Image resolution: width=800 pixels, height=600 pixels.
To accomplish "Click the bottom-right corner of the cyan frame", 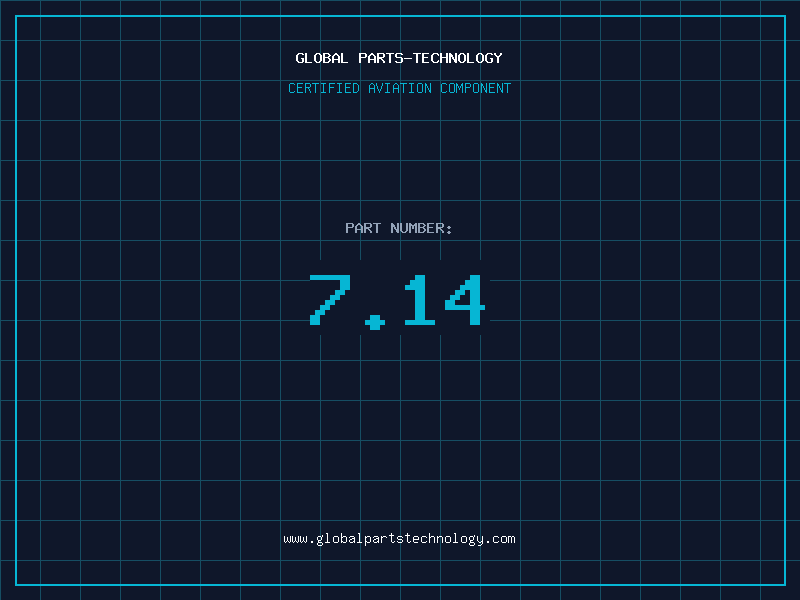I will 784,584.
